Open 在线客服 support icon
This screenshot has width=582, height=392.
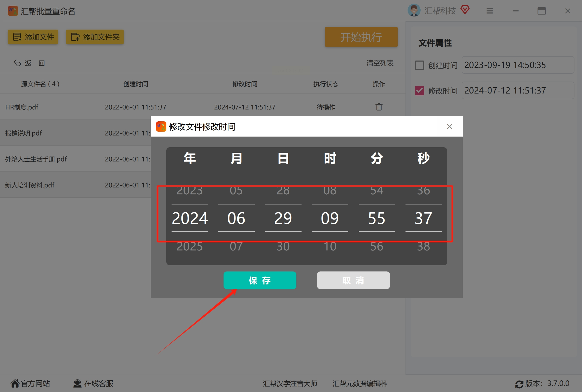[x=77, y=383]
